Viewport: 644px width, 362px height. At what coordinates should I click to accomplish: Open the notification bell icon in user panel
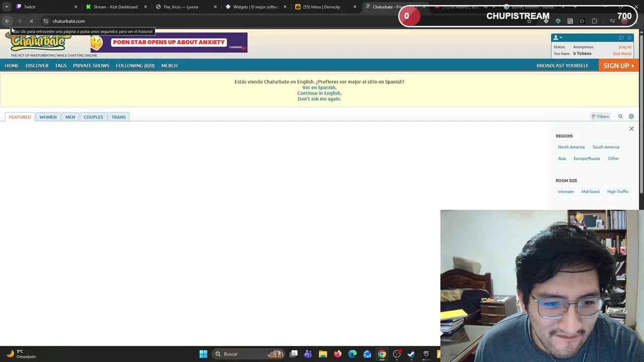629,38
